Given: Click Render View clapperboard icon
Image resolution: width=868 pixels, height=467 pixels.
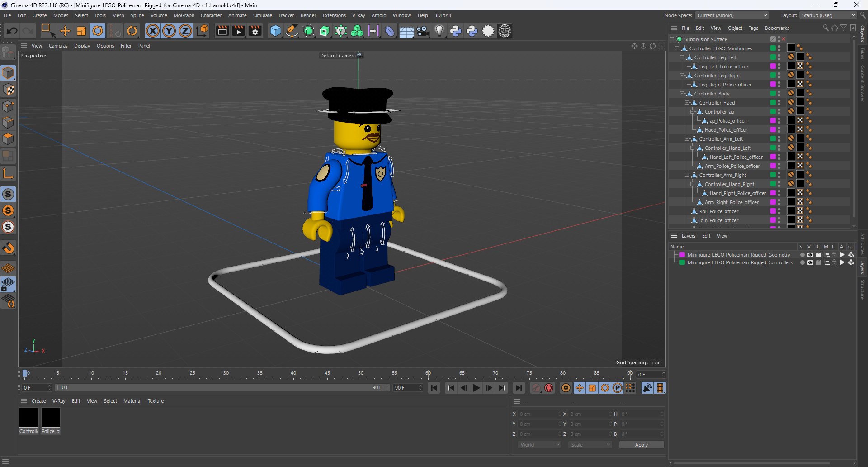Looking at the screenshot, I should (222, 31).
